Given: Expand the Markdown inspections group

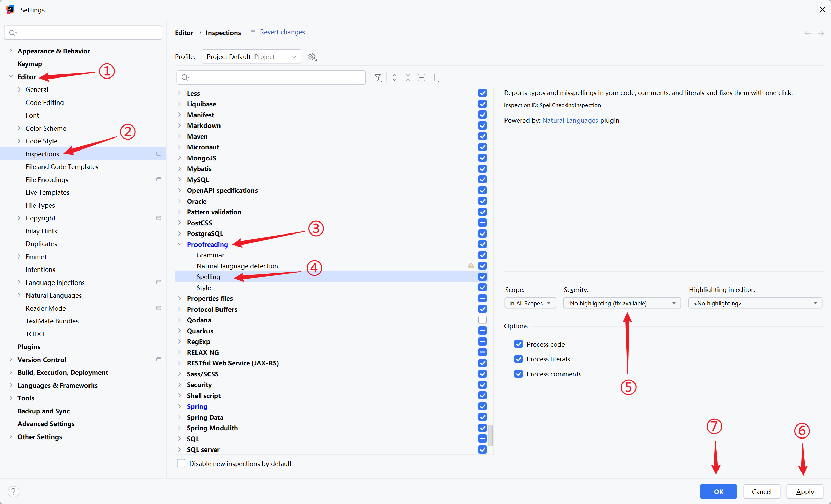Looking at the screenshot, I should coord(180,125).
